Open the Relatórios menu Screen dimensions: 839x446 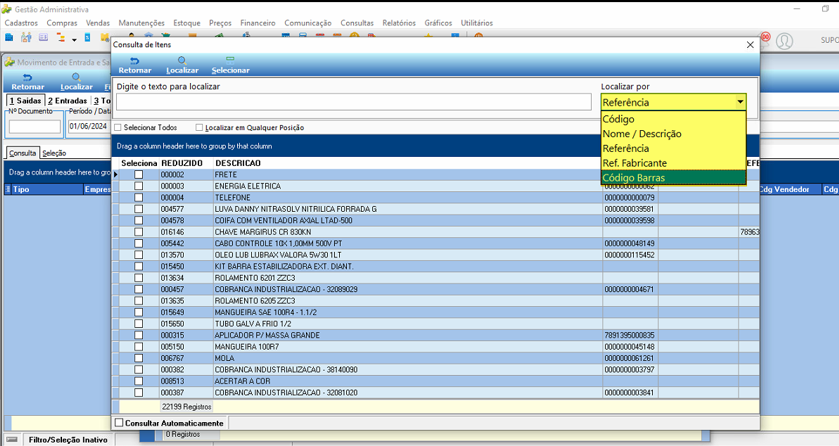399,23
